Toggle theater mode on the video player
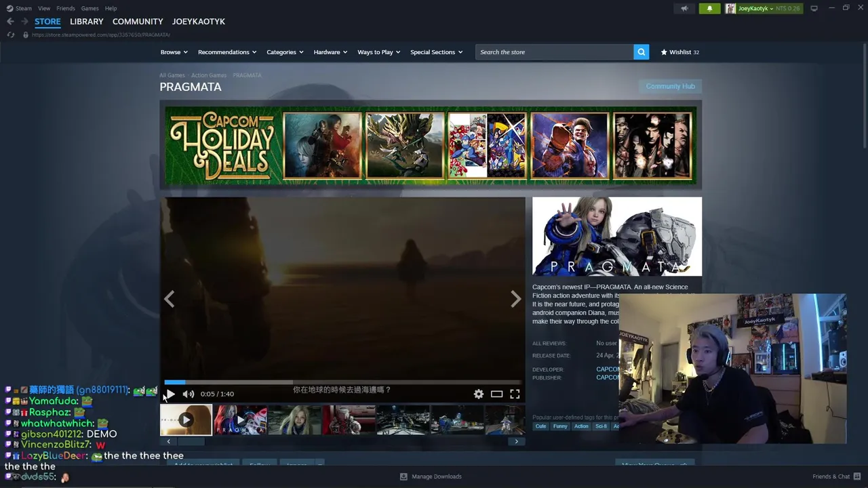The height and width of the screenshot is (488, 868). [496, 394]
